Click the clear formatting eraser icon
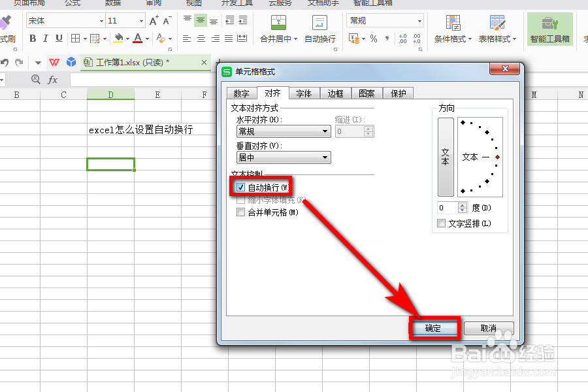Screen dimensions: 588x392 coord(161,39)
